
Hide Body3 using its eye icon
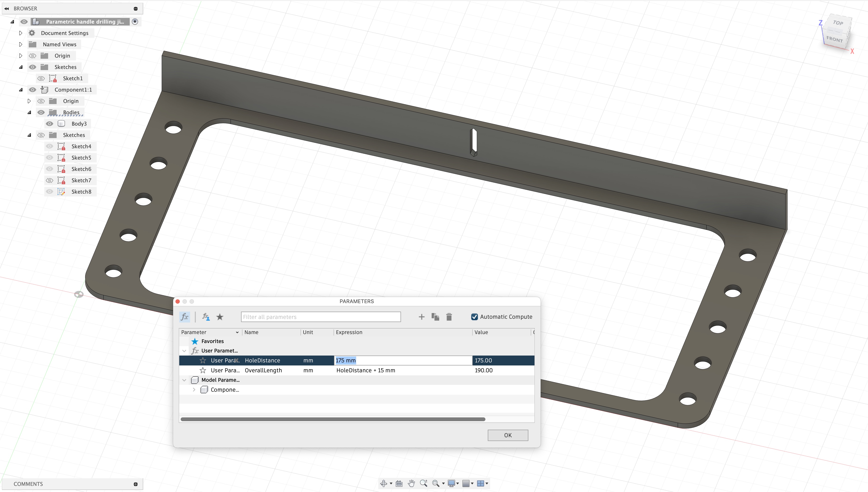(49, 124)
